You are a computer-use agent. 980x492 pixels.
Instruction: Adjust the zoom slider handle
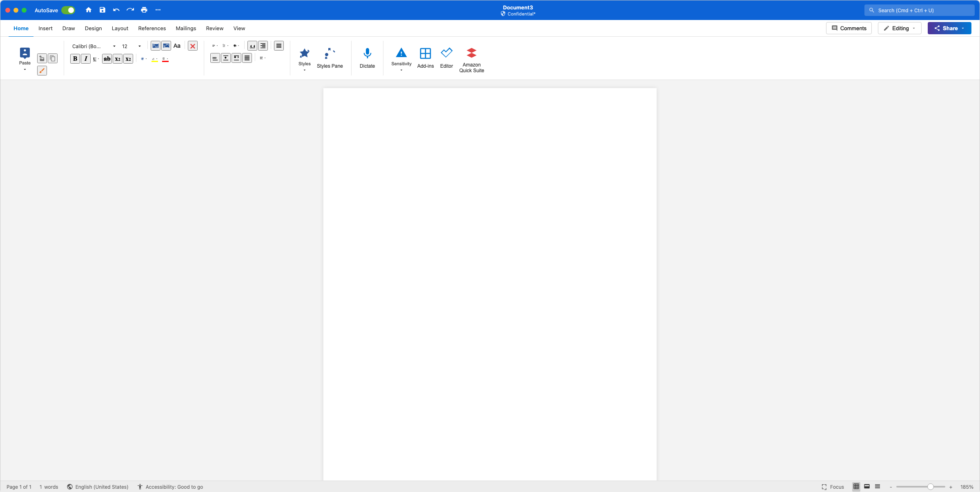click(x=930, y=487)
